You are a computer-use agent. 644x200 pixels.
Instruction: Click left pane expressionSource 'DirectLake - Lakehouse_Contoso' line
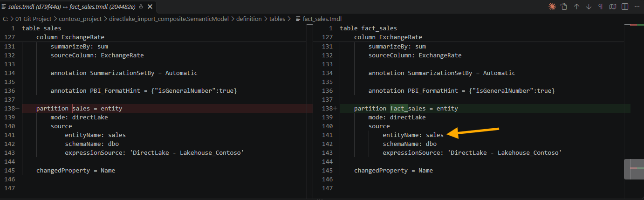tap(154, 153)
